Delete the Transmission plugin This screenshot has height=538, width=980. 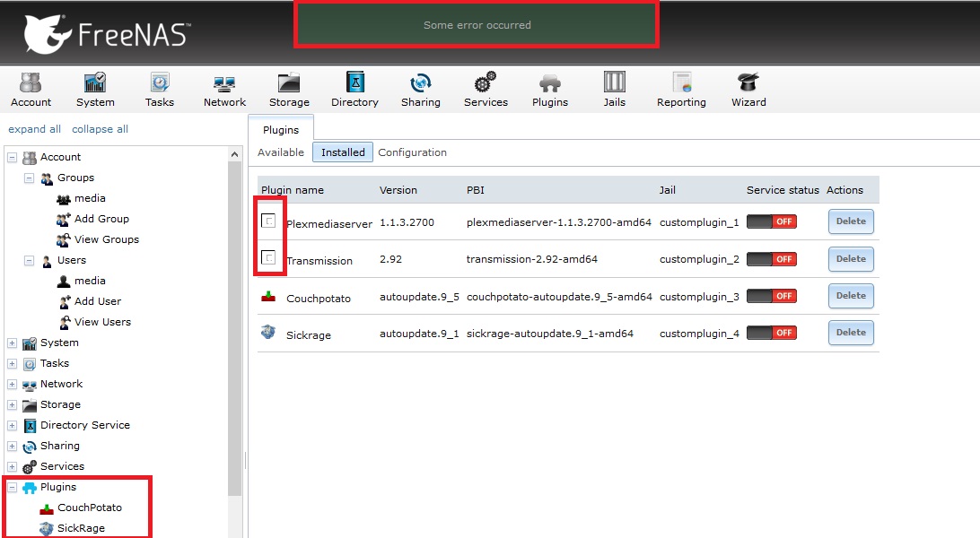coord(851,259)
